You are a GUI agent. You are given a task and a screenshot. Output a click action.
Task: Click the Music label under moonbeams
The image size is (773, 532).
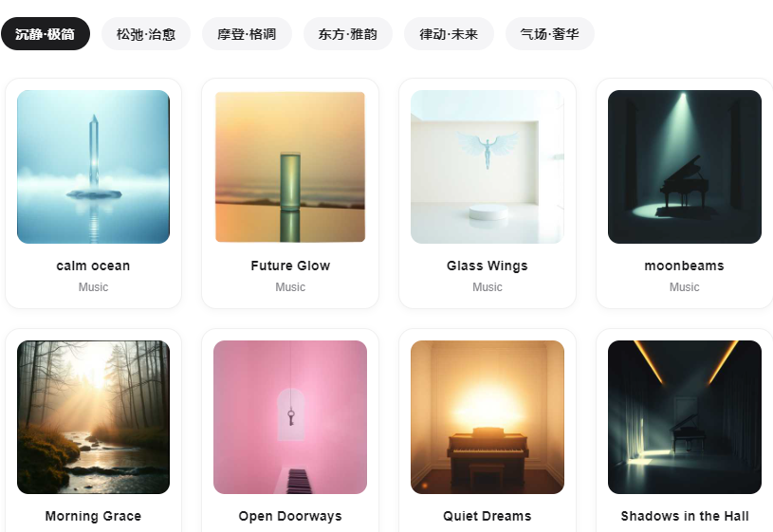click(x=684, y=287)
